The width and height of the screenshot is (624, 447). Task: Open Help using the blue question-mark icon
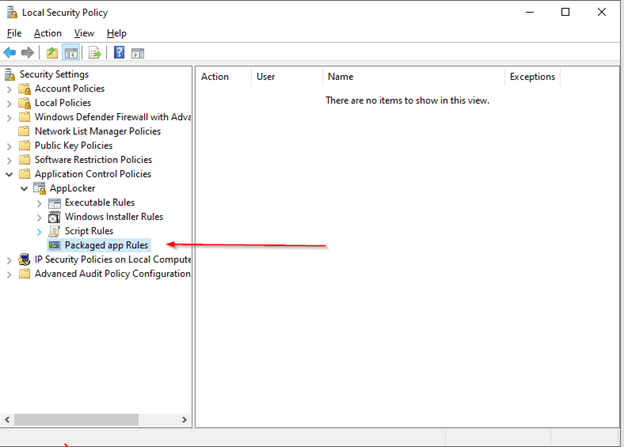tap(119, 53)
